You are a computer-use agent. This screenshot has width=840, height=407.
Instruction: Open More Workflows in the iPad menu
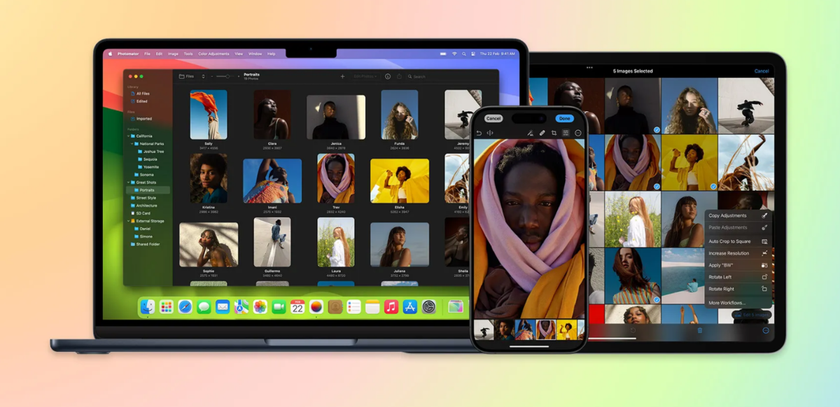click(x=738, y=303)
